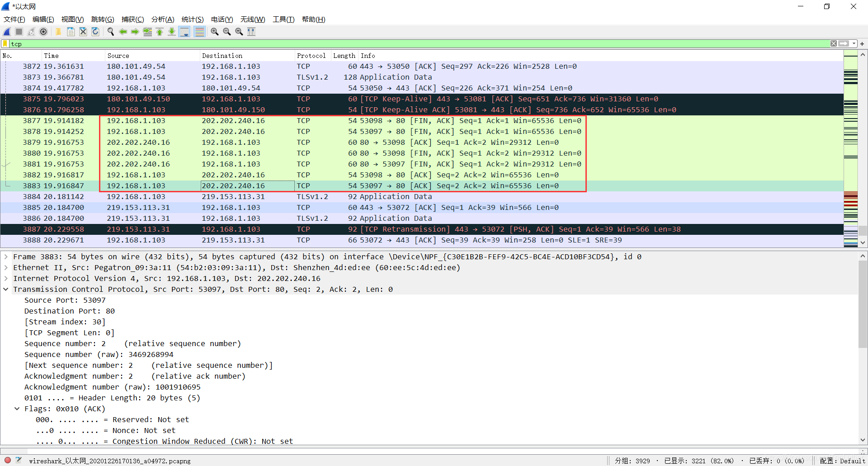Add a display filter button
This screenshot has height=466, width=868.
pyautogui.click(x=862, y=44)
